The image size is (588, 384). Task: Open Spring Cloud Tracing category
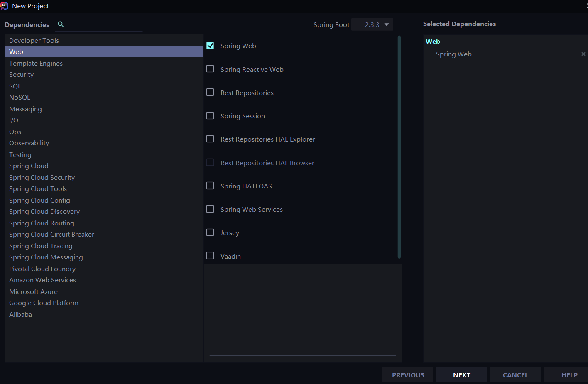pos(104,246)
